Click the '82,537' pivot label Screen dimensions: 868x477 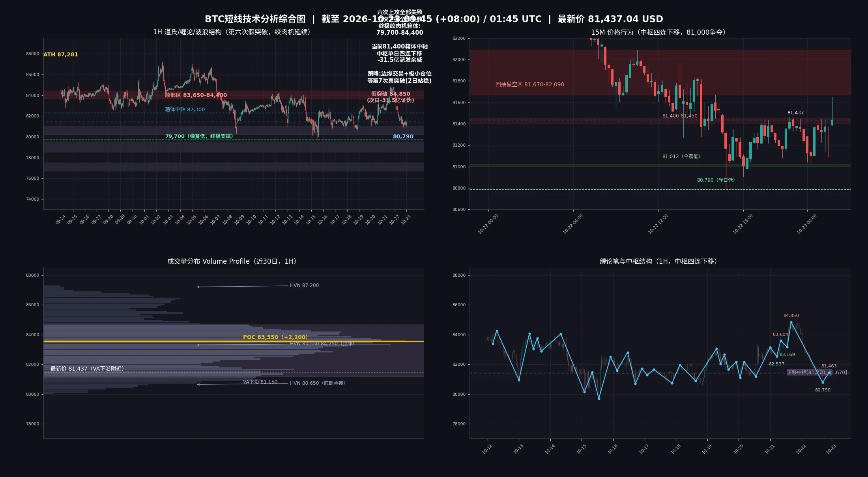[x=776, y=364]
